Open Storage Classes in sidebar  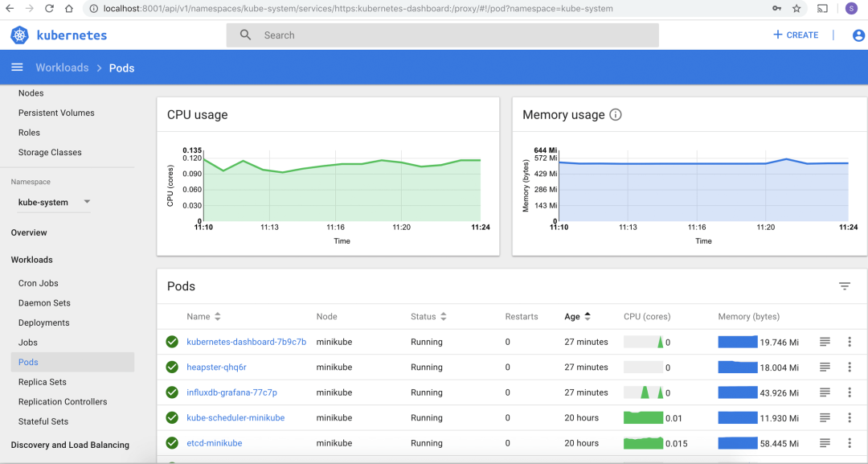(x=50, y=152)
